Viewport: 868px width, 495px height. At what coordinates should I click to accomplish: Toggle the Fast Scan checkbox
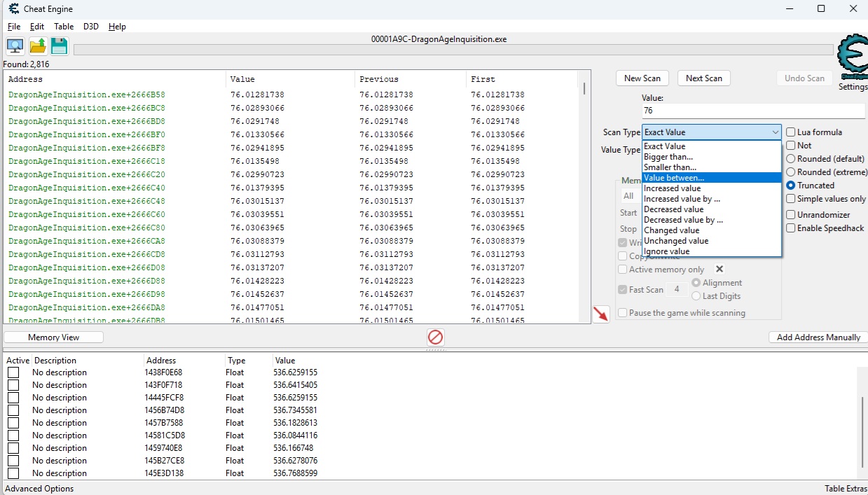[623, 290]
